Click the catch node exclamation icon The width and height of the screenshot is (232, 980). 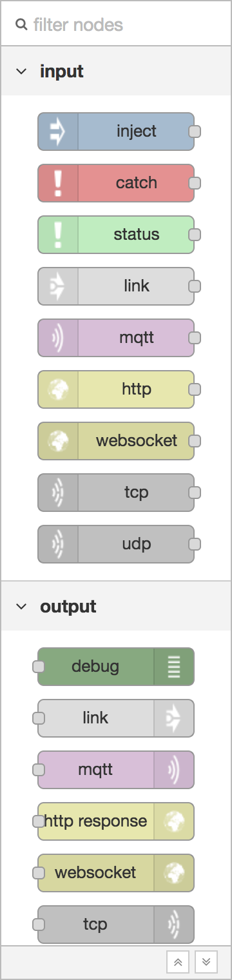tap(58, 183)
